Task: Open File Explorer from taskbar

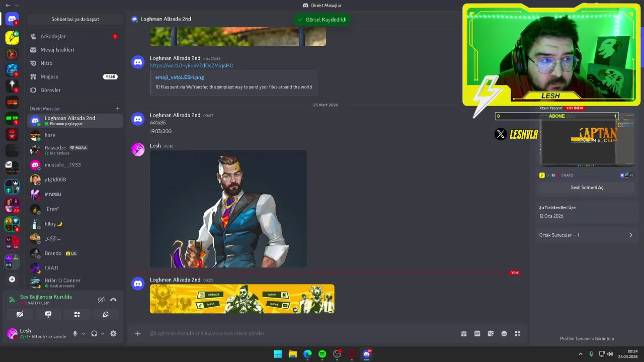Action: point(292,354)
